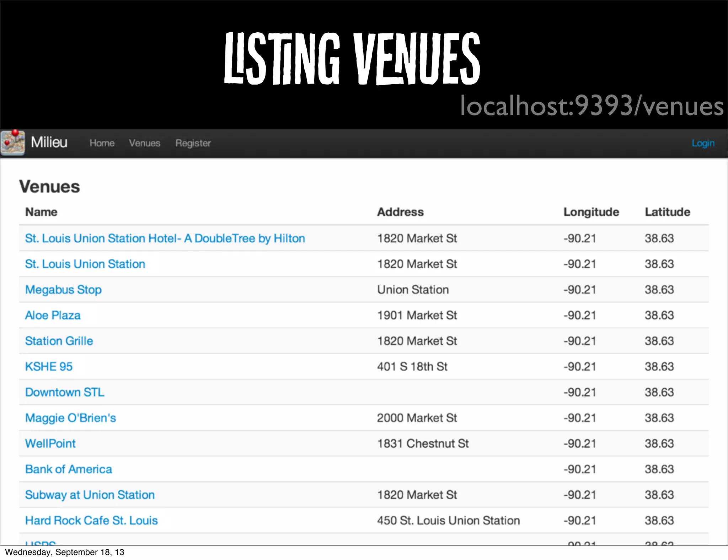
Task: Select the address 2000 Market St
Action: [417, 418]
